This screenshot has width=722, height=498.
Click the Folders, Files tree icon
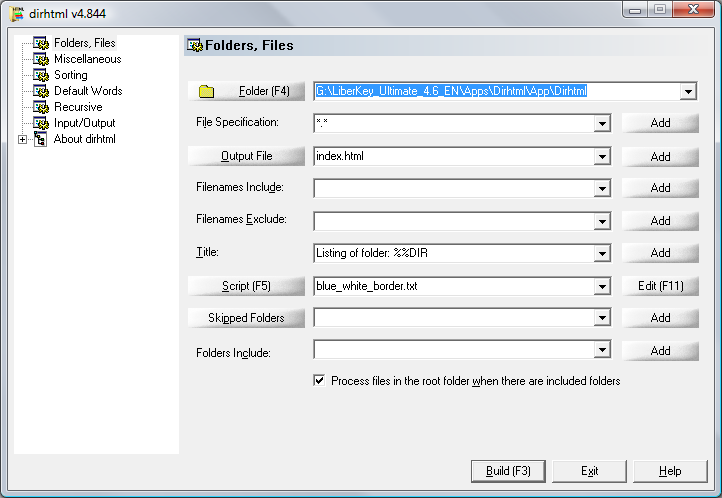click(41, 43)
